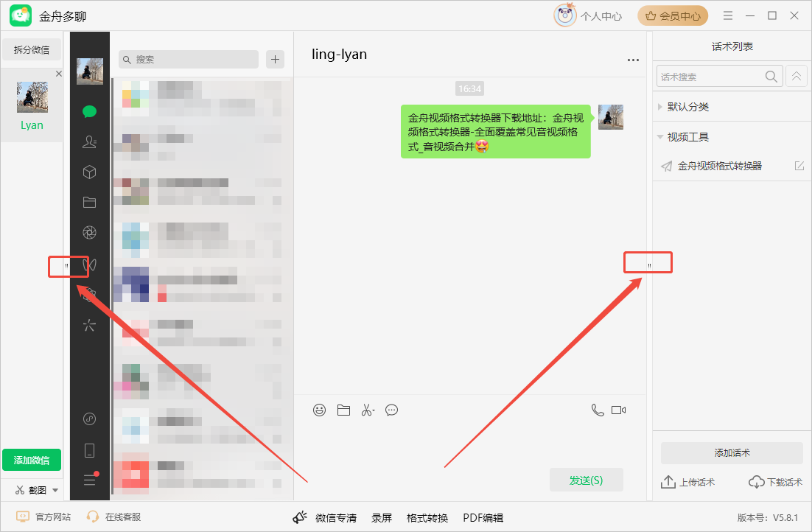This screenshot has height=532, width=812.
Task: Click own avatar at top of dark sidebar
Action: click(x=90, y=71)
